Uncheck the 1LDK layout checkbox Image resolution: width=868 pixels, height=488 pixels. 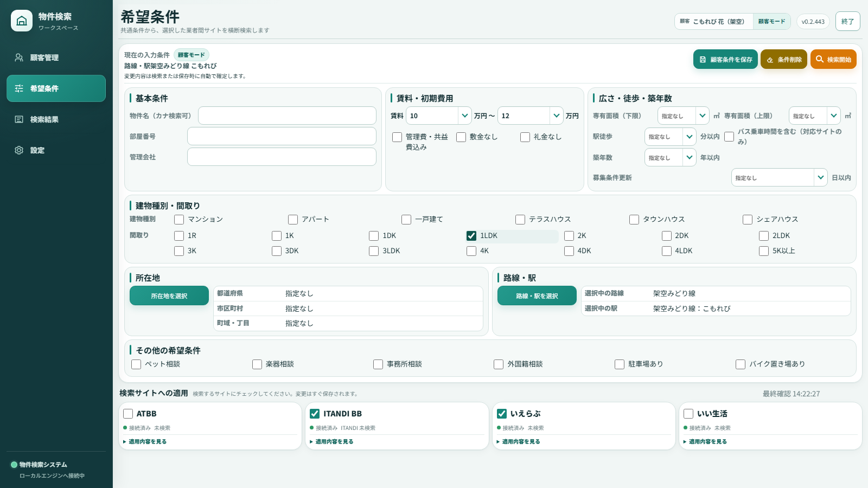[471, 236]
